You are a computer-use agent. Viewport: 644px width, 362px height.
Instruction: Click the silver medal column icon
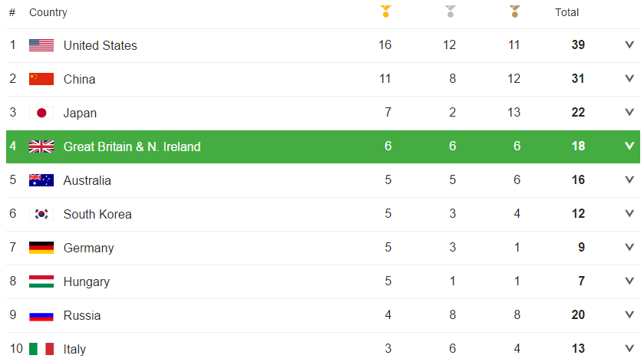pyautogui.click(x=451, y=11)
